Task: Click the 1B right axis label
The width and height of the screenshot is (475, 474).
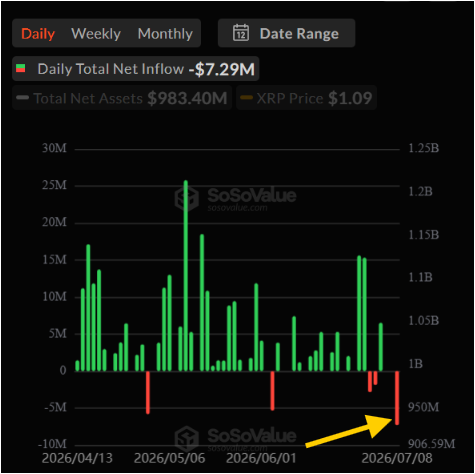Action: coord(415,364)
